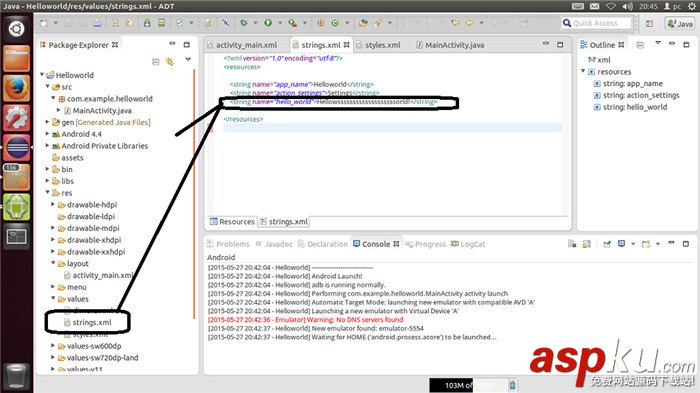Viewport: 700px width, 393px height.
Task: Click the Display Selected Console icon
Action: [621, 244]
